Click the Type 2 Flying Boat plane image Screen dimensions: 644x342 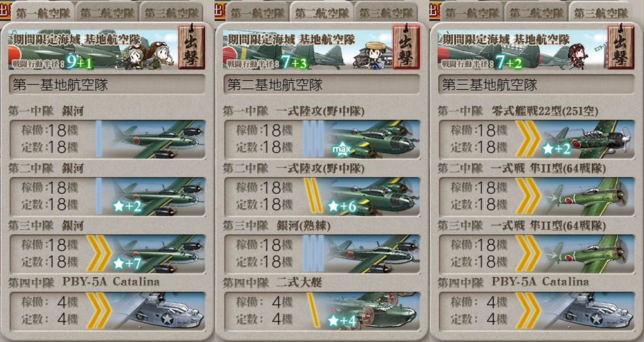pos(373,311)
